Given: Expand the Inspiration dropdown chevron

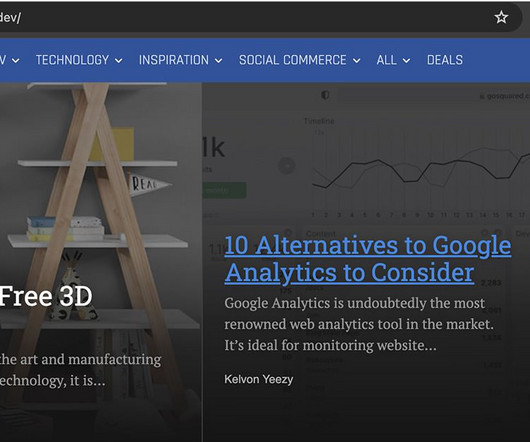Looking at the screenshot, I should pos(219,61).
